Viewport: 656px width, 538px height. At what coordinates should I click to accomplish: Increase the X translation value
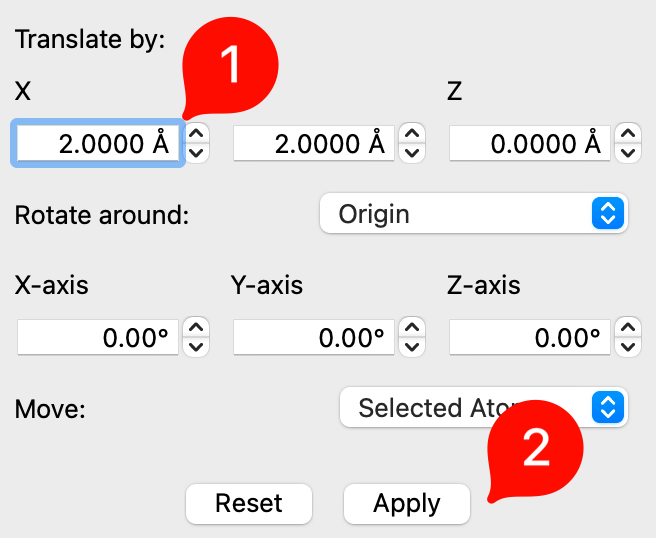198,134
